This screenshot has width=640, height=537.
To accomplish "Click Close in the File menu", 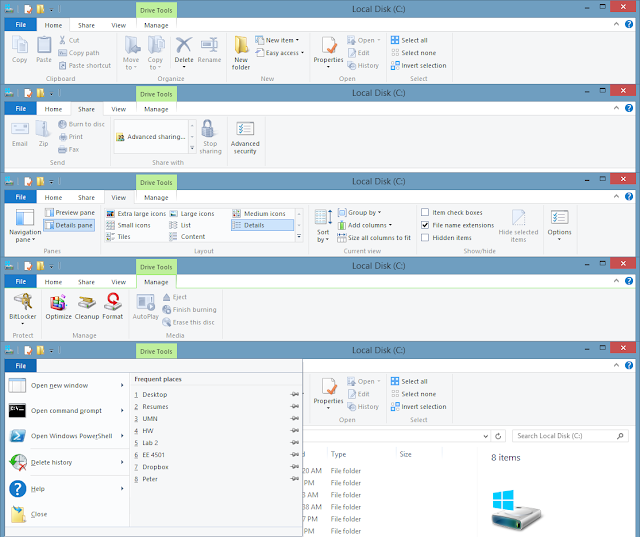I will tap(67, 514).
